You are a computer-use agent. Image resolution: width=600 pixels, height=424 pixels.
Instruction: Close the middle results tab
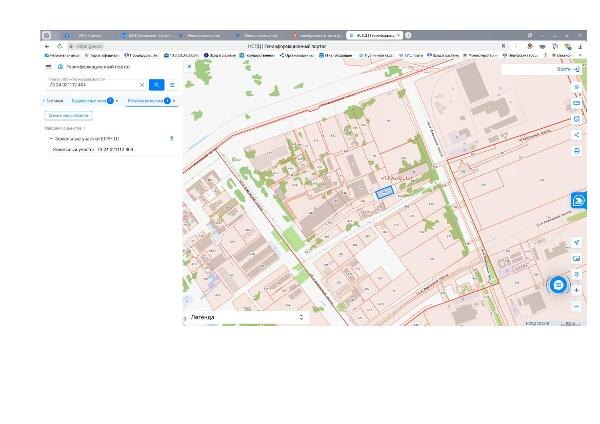(x=117, y=101)
